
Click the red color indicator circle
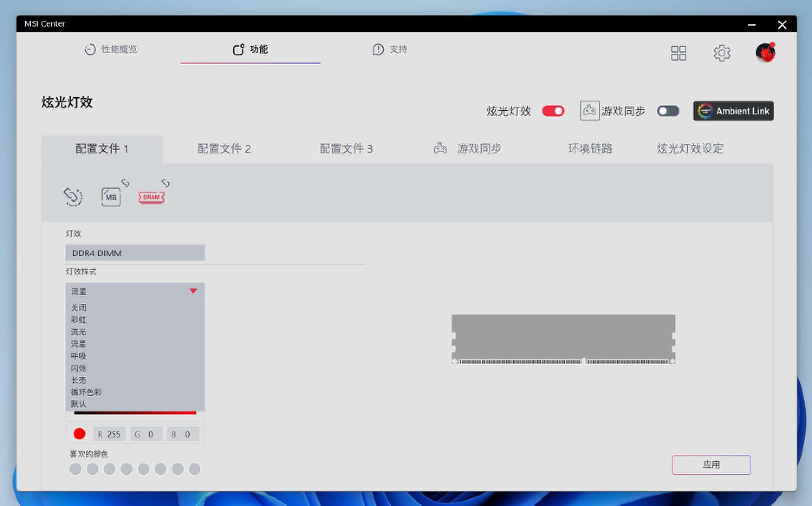[x=79, y=433]
